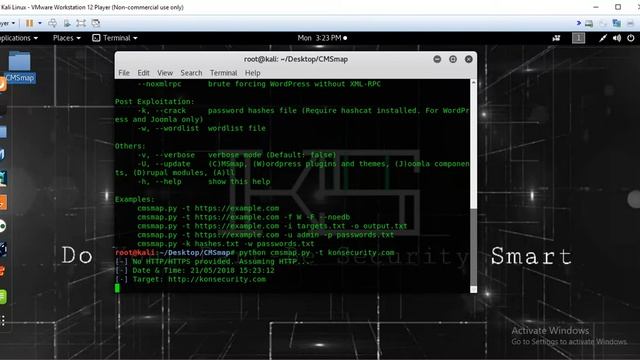Click the power icon in Kali top bar
640x360 pixels.
[x=631, y=38]
